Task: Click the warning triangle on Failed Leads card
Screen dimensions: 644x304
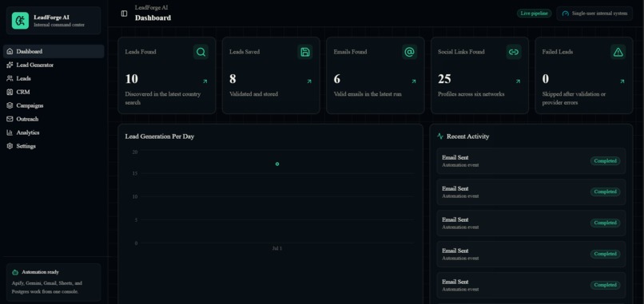Action: pyautogui.click(x=618, y=52)
